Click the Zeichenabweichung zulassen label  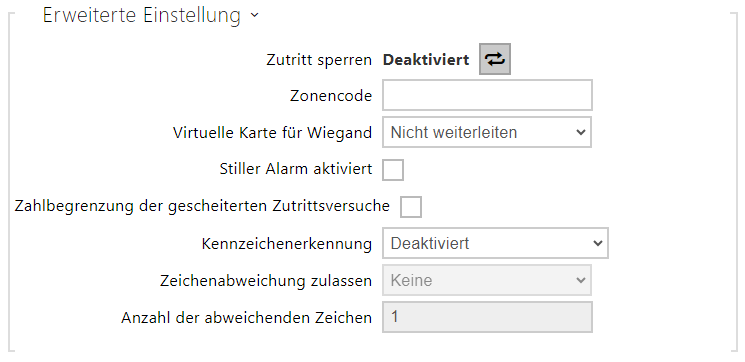tap(266, 281)
